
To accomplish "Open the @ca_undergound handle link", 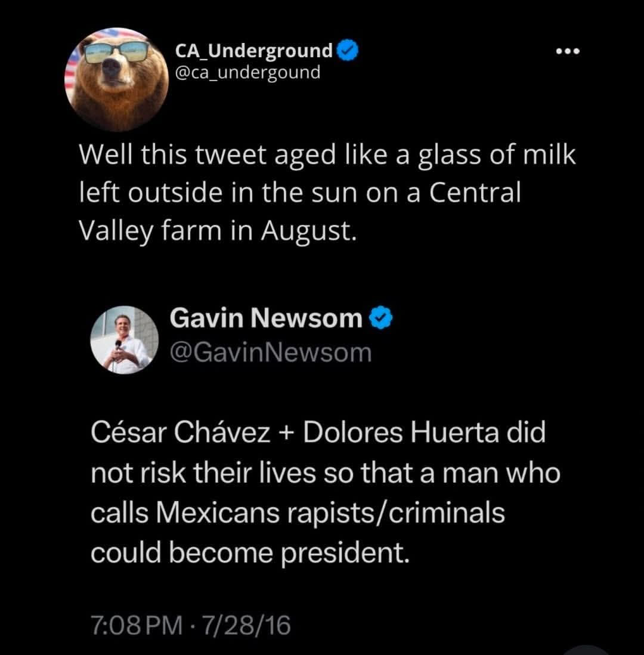I will (x=247, y=73).
